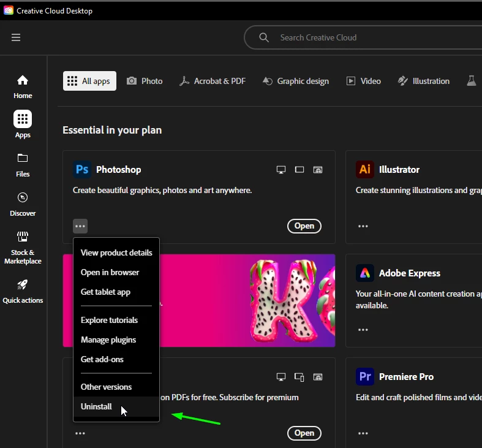Choose Get add-ons from menu
Screen dimensions: 482x448
[116, 359]
